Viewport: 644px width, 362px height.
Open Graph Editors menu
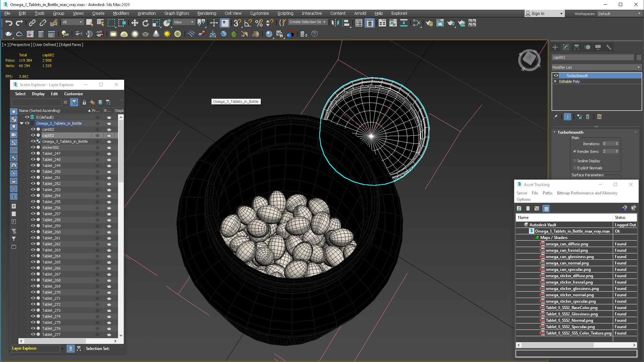tap(176, 12)
